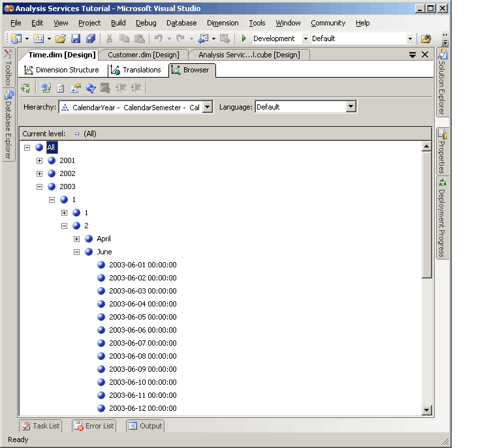Viewport: 500px width, 448px height.
Task: Collapse the semester 1 node under 2003
Action: [52, 200]
